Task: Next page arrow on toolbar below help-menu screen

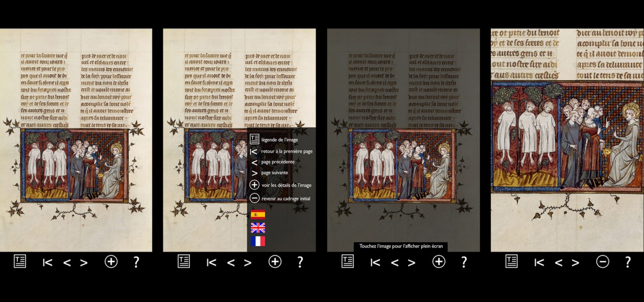Action: [247, 262]
